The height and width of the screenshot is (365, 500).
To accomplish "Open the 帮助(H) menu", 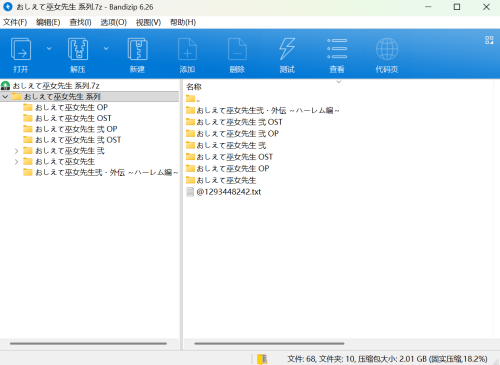I will point(183,22).
